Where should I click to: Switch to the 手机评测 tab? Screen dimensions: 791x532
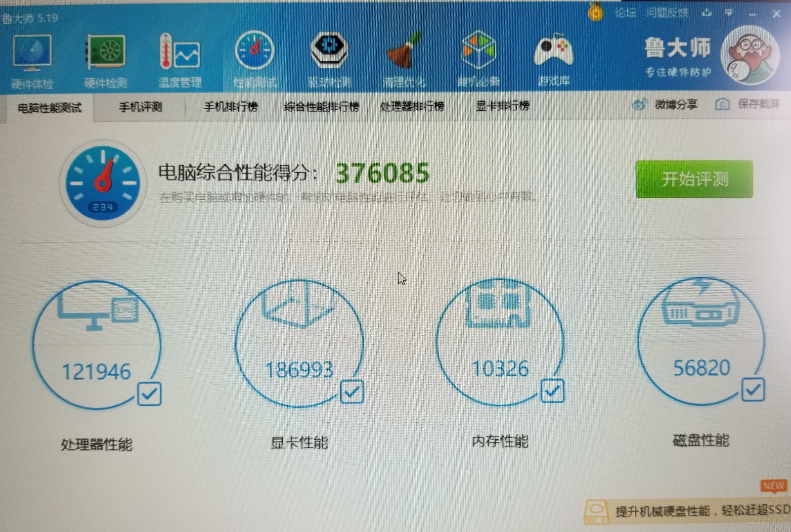click(x=140, y=107)
